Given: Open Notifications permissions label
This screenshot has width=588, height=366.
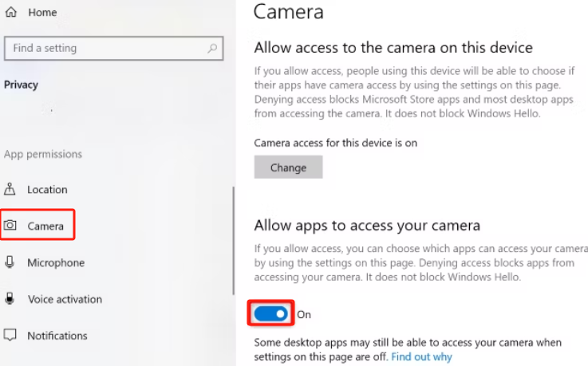Looking at the screenshot, I should coord(57,336).
